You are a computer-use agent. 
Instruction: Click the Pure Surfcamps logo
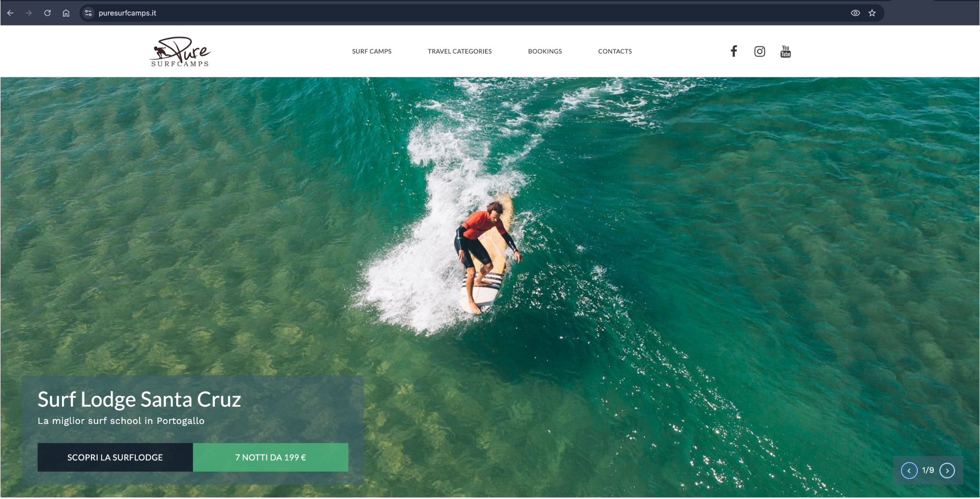tap(180, 52)
